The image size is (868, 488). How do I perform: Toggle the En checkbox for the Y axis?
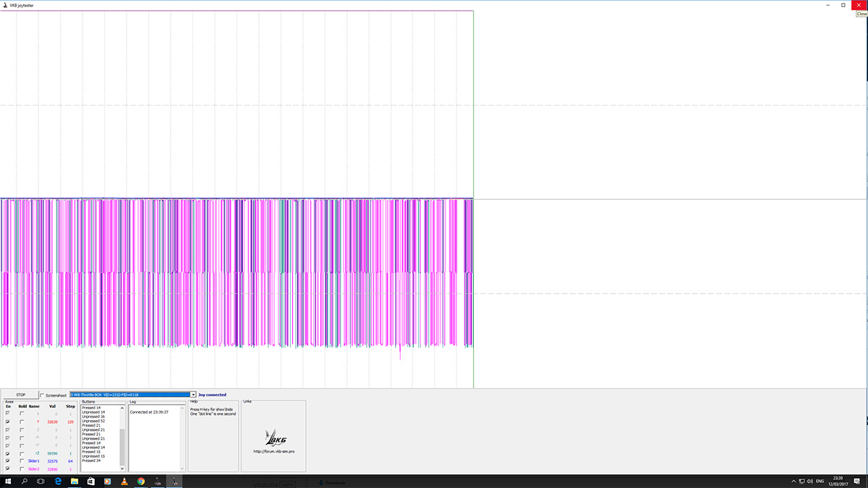coord(7,421)
